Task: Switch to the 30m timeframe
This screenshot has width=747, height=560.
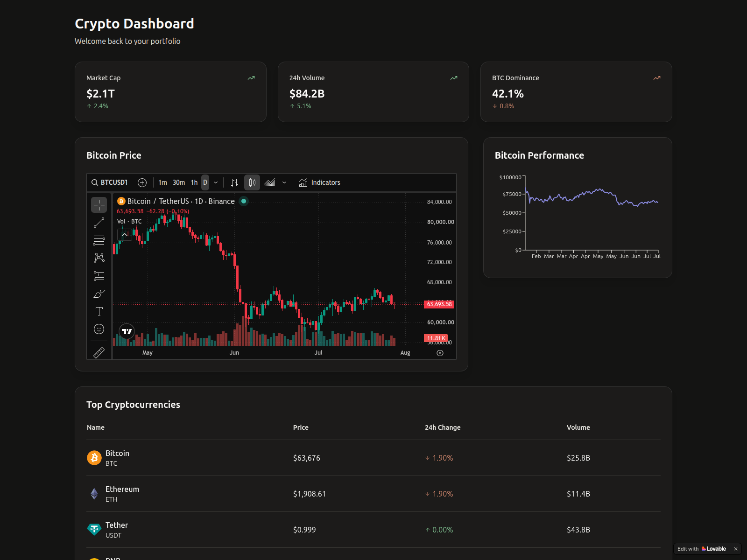Action: coord(179,182)
